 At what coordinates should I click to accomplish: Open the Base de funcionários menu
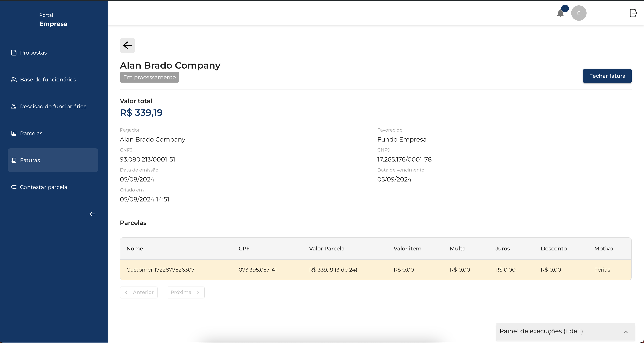48,80
